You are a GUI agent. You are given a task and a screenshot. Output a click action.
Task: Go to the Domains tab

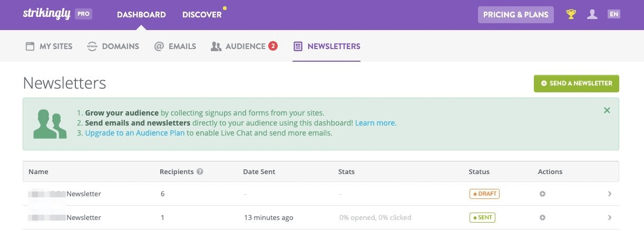tap(113, 46)
